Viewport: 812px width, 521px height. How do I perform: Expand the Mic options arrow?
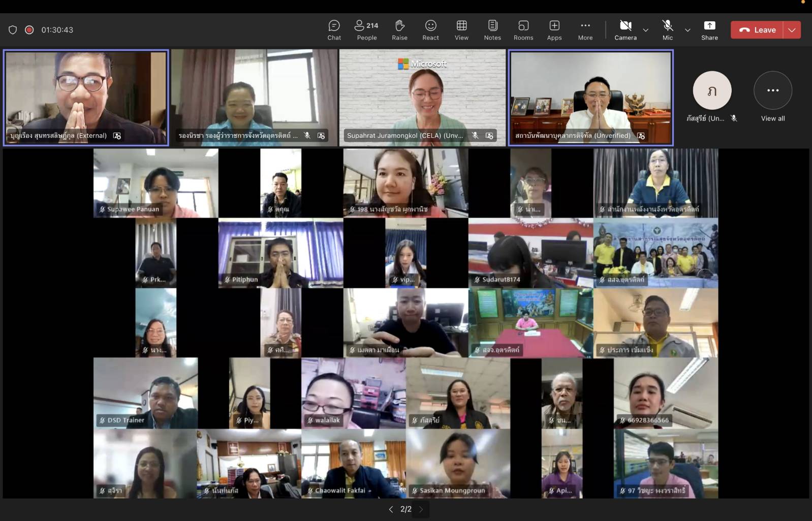coord(687,30)
